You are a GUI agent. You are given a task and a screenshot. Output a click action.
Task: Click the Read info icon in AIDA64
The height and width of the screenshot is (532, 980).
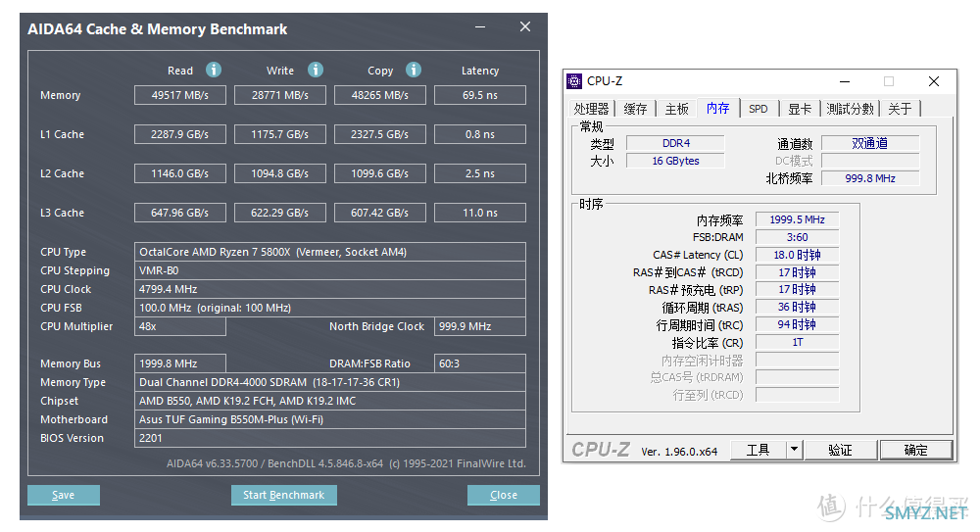click(x=214, y=70)
